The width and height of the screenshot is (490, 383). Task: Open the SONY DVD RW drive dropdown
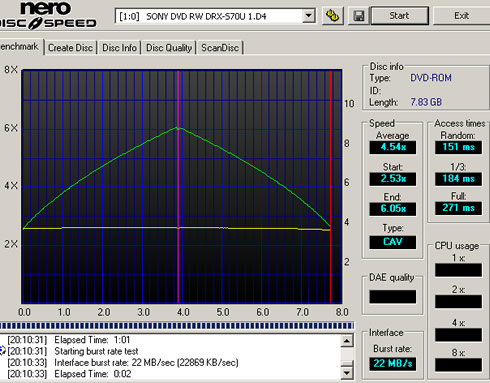tap(215, 16)
